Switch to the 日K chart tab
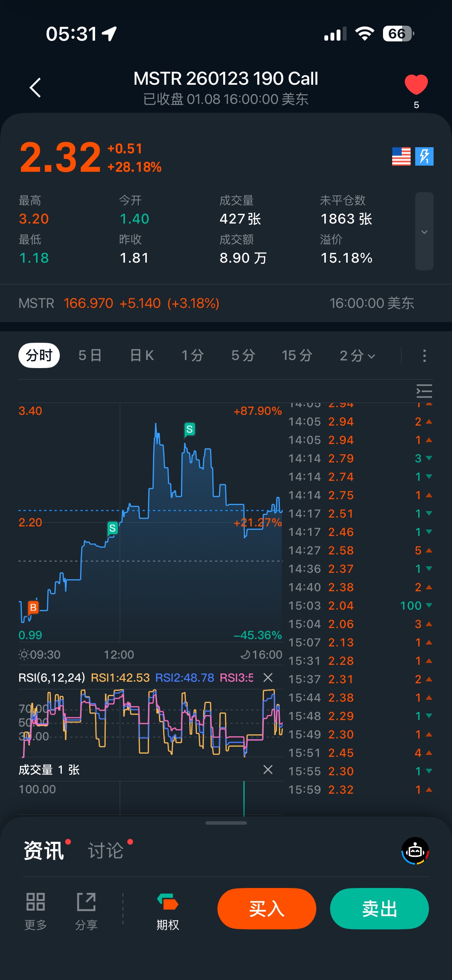 (x=142, y=355)
